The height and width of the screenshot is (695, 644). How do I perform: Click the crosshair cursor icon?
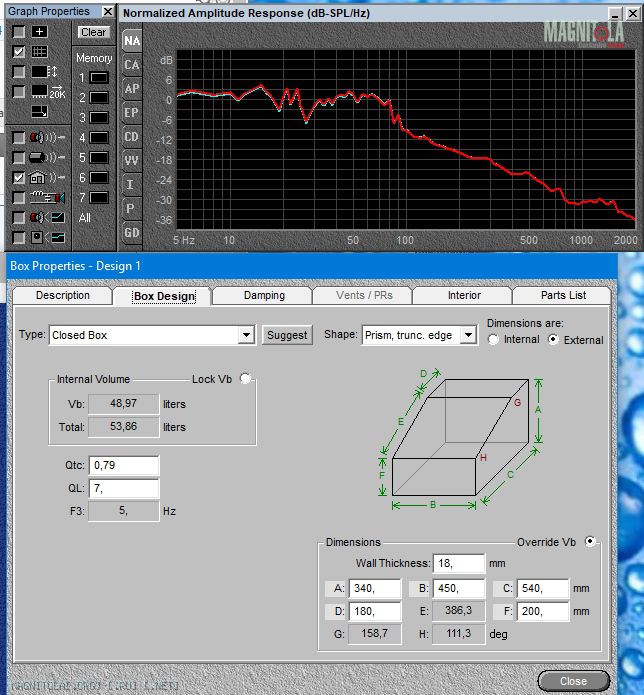pyautogui.click(x=39, y=32)
